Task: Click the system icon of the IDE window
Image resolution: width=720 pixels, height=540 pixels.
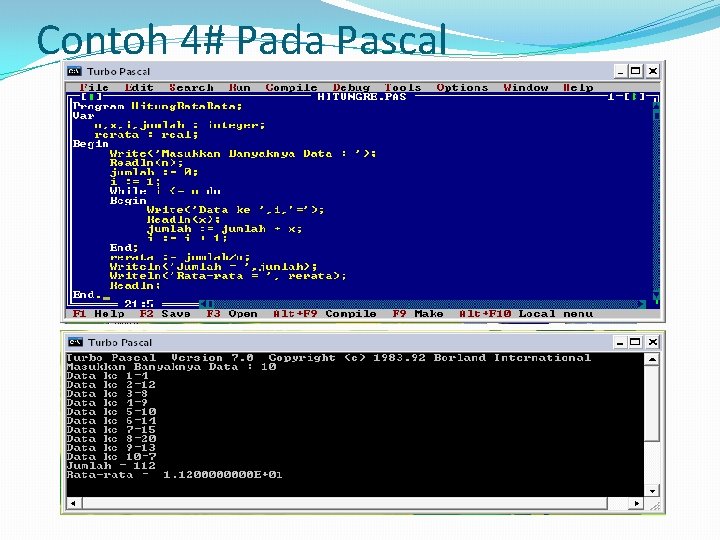Action: point(74,71)
